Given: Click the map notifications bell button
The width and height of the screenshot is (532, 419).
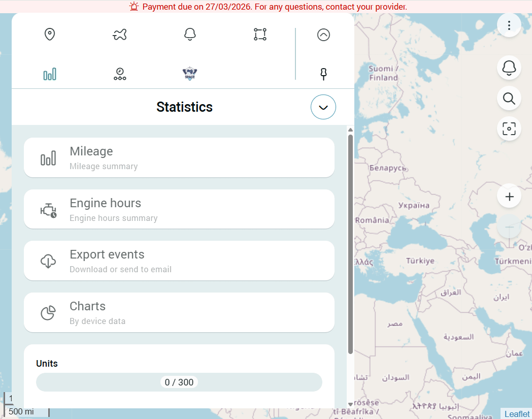Looking at the screenshot, I should (509, 68).
